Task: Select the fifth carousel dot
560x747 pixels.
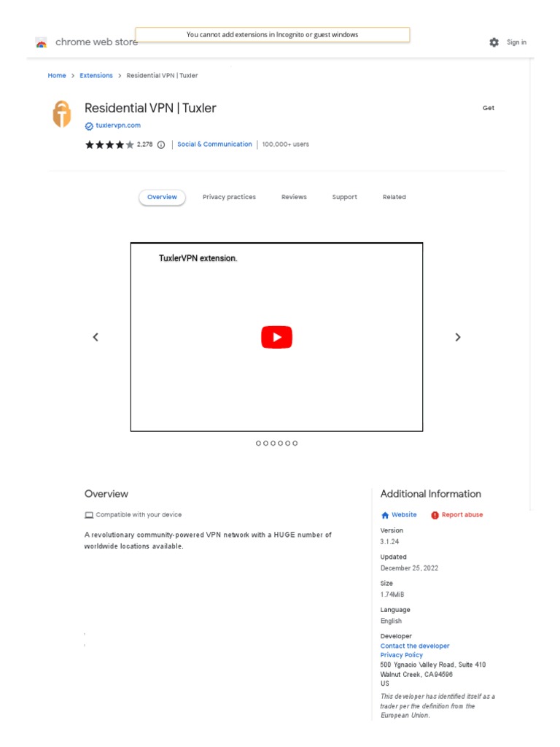Action: click(x=287, y=444)
